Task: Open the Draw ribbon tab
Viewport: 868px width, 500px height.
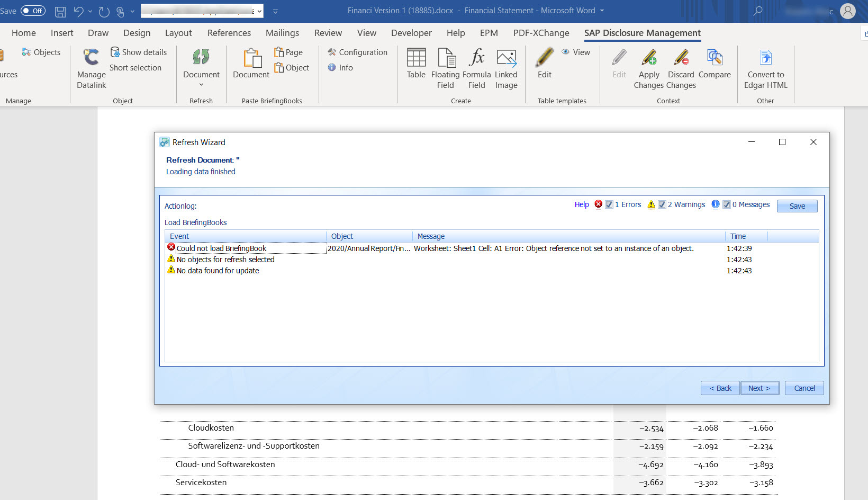Action: (98, 33)
